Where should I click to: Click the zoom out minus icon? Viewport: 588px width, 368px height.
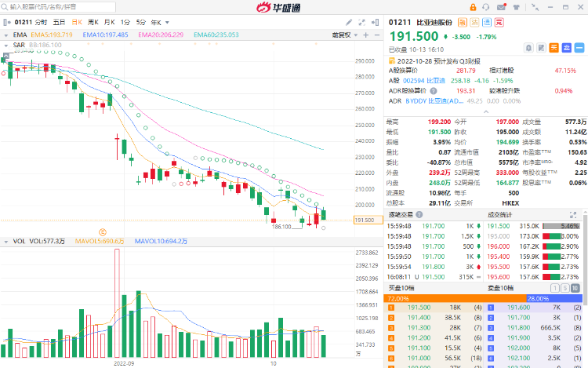[377, 35]
